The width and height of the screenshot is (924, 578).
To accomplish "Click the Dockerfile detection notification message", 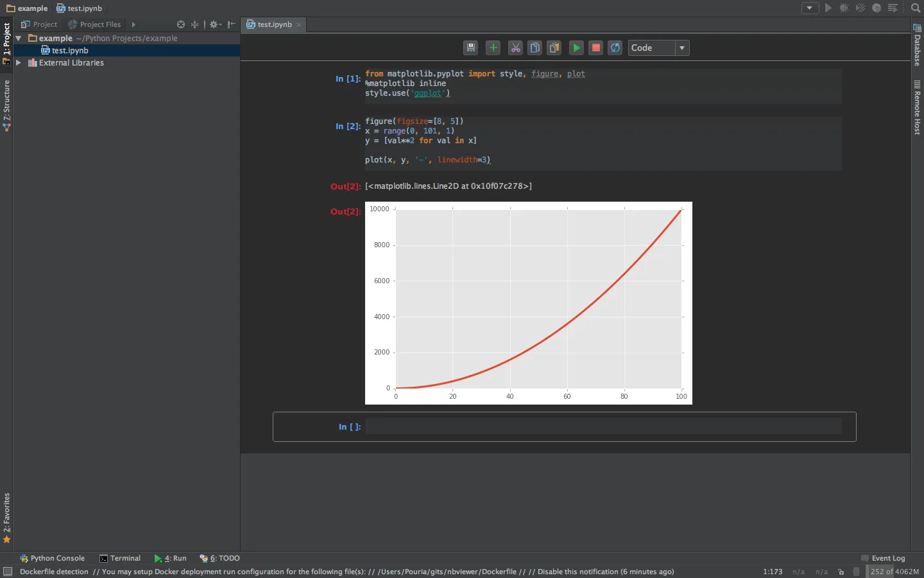I will (346, 572).
